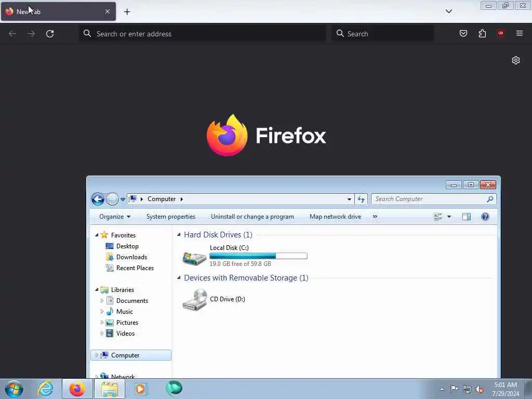Open Explorer help icon

tap(485, 217)
